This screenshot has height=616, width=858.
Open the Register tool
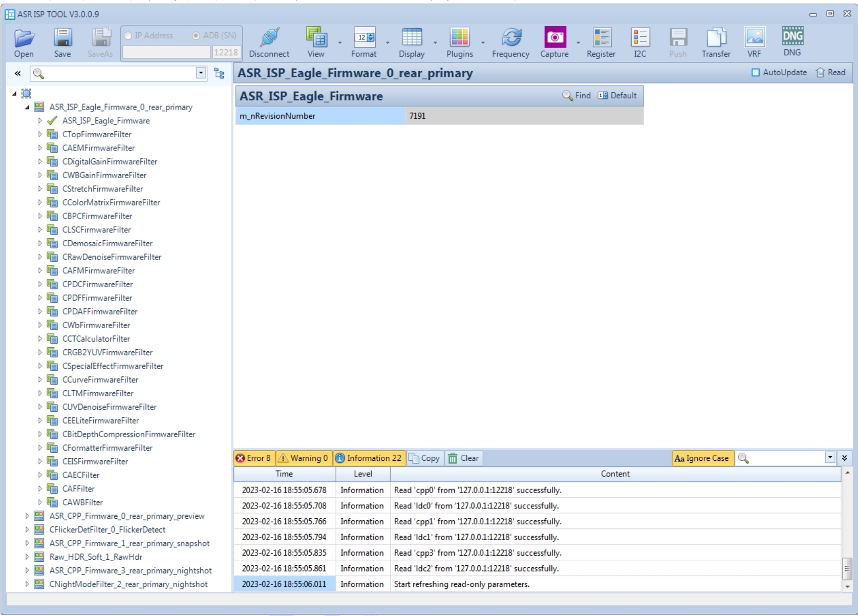click(x=601, y=38)
